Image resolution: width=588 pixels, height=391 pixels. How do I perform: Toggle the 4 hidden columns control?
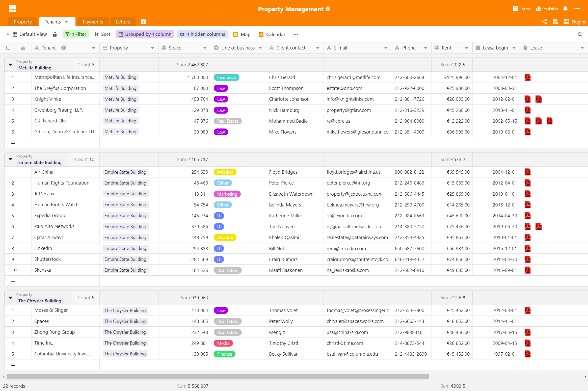coord(202,34)
